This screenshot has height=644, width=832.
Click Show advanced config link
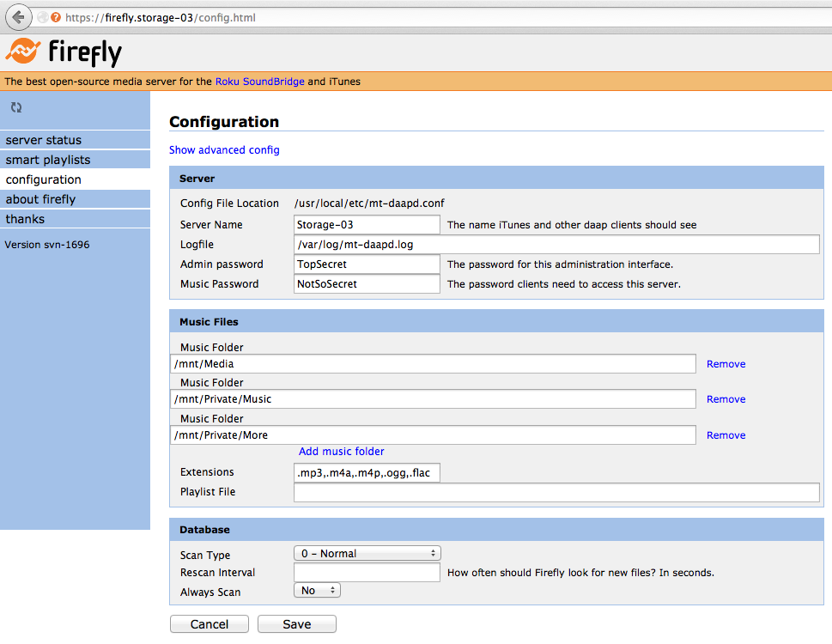224,150
